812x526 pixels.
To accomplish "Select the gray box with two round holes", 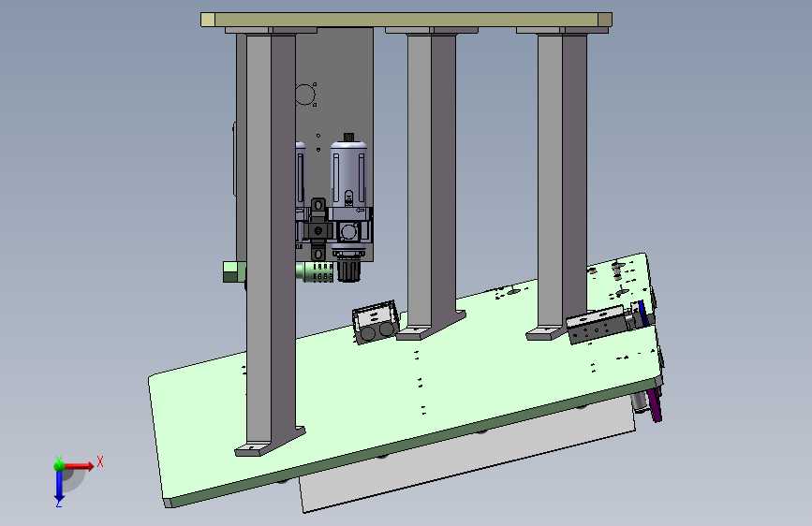I will [x=376, y=323].
